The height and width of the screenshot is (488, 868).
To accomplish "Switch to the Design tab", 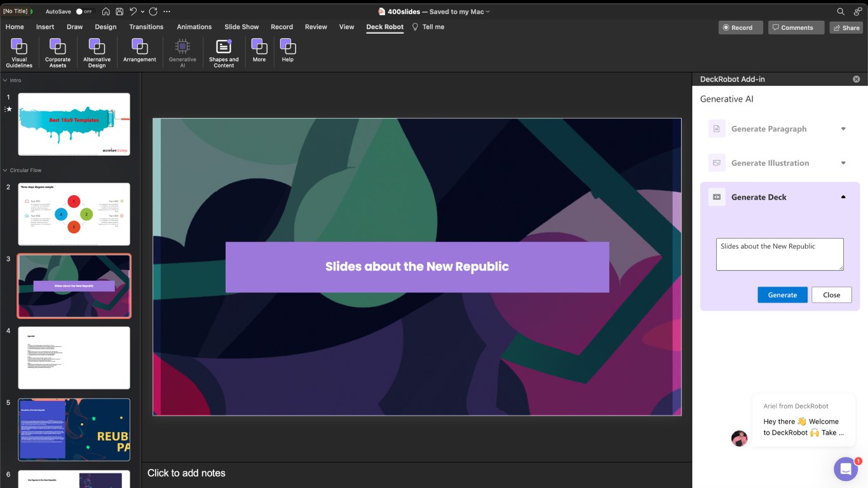I will [105, 27].
